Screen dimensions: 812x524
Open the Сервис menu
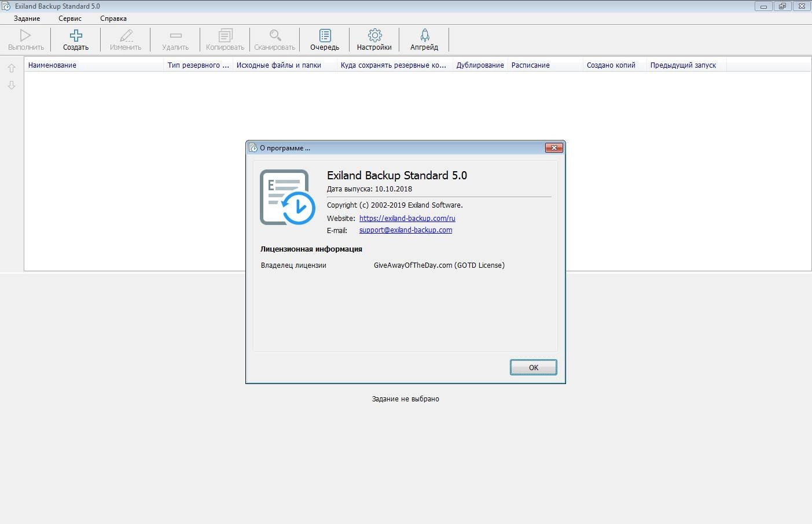[70, 19]
